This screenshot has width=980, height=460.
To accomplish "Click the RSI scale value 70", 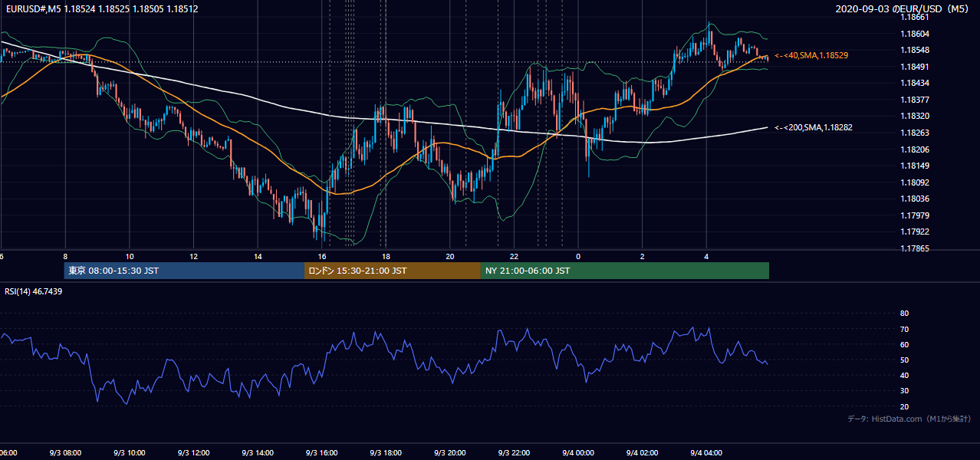I will (904, 329).
